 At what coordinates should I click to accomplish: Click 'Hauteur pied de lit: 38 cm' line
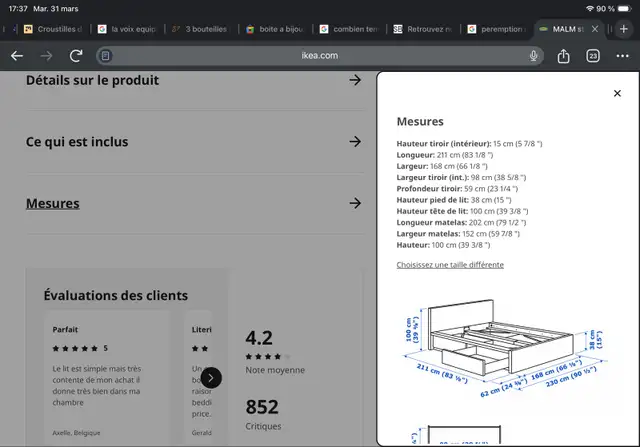click(454, 200)
